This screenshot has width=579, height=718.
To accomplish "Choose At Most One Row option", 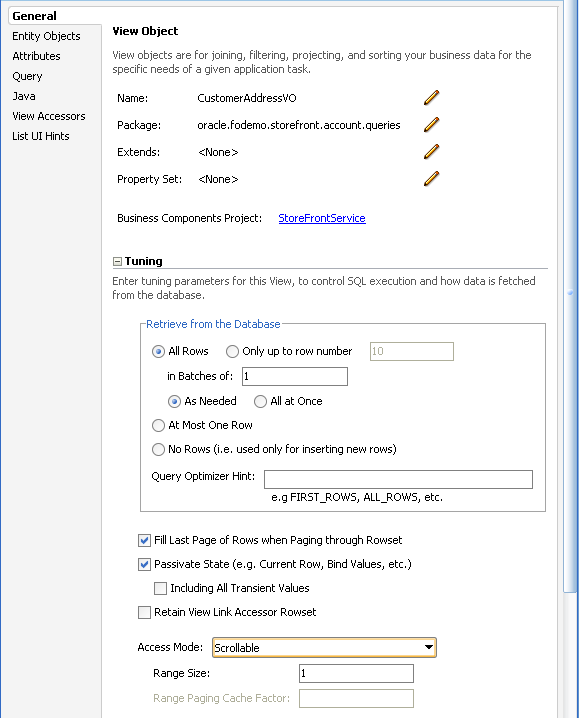I will [x=158, y=425].
